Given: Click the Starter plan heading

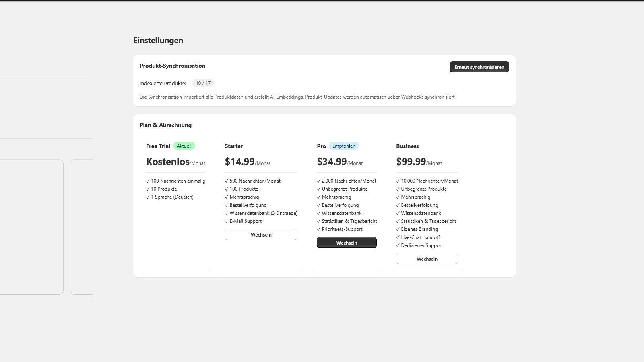Looking at the screenshot, I should pyautogui.click(x=234, y=146).
